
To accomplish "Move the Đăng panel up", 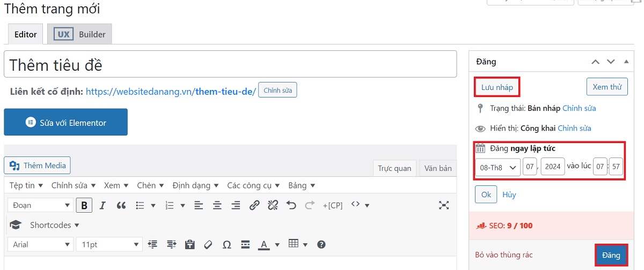I will click(x=595, y=62).
